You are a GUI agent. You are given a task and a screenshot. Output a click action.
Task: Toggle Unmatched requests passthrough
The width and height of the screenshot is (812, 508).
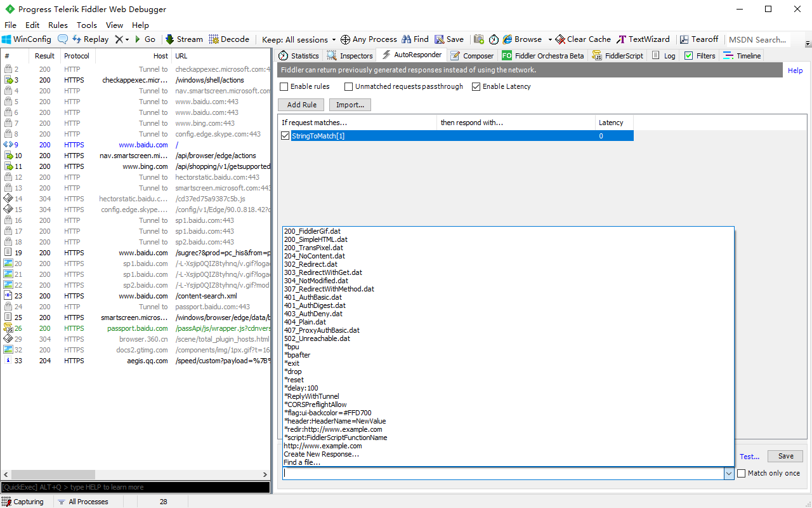[x=349, y=86]
